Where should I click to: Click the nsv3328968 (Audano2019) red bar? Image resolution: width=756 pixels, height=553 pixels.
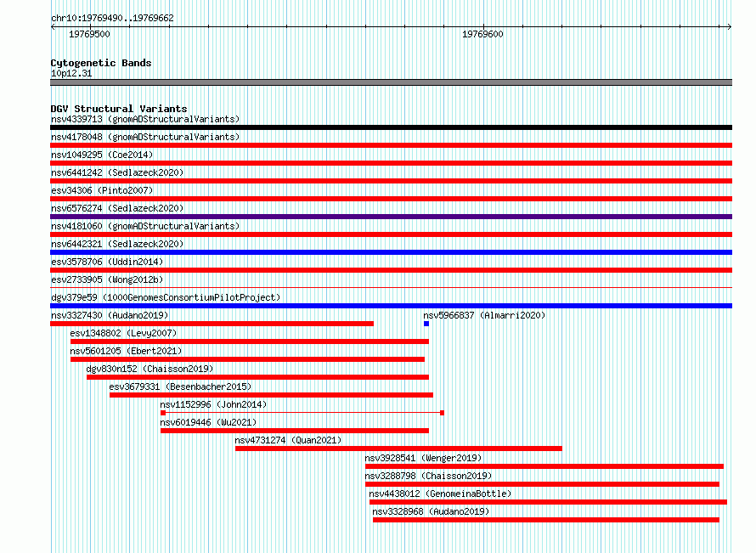click(546, 520)
